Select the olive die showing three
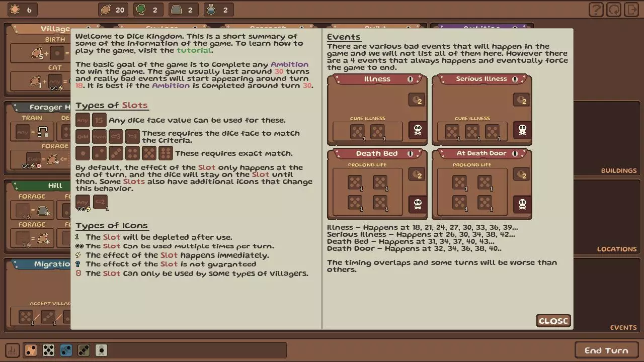Viewport: 644px width, 362px height. pos(84,350)
